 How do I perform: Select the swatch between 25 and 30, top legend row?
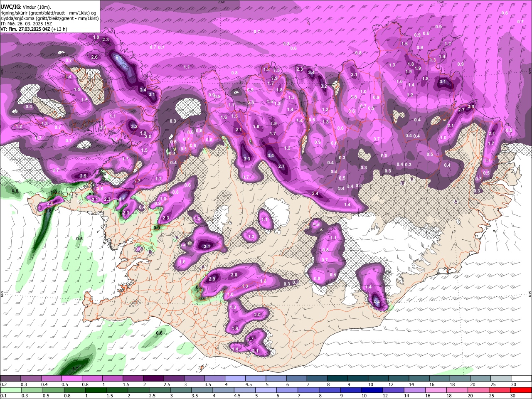click(x=501, y=379)
